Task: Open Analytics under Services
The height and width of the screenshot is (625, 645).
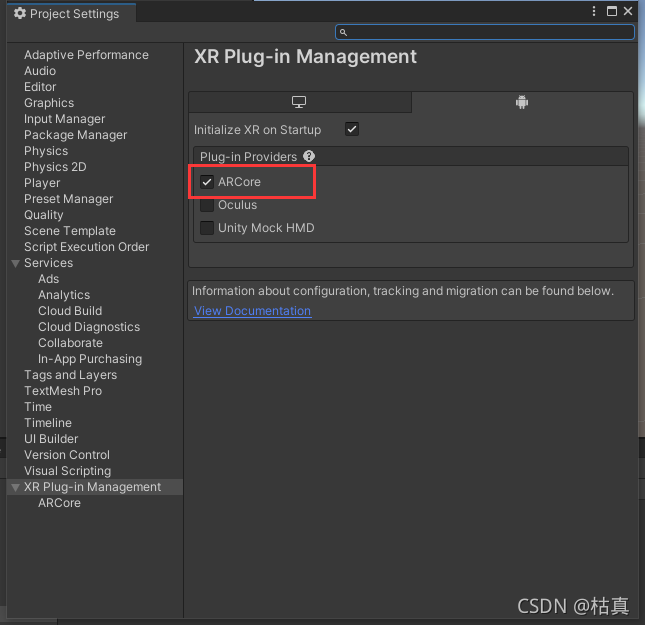Action: tap(64, 295)
